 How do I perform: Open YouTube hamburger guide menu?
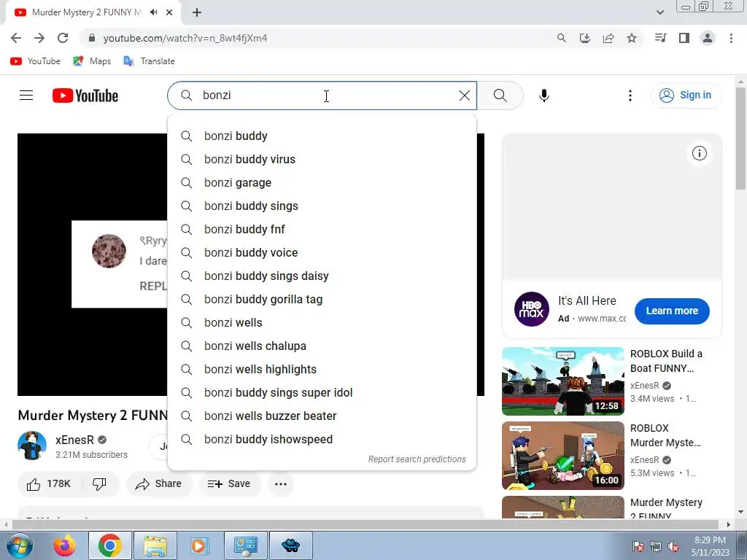[x=26, y=96]
